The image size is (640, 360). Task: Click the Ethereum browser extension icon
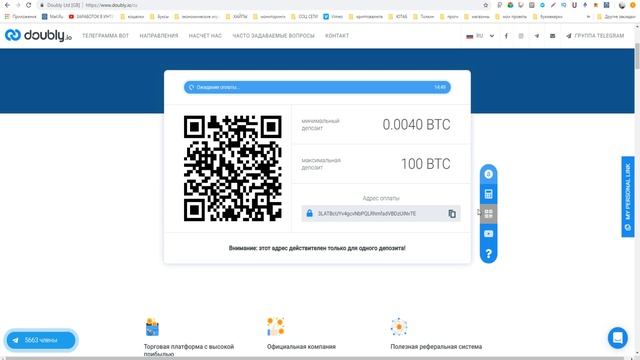(585, 5)
